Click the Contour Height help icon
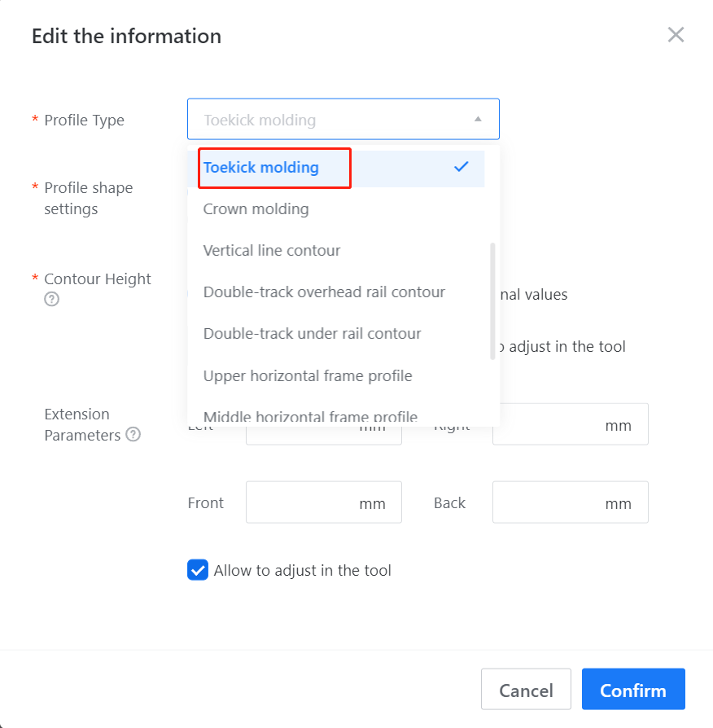Screen dimensions: 713x728 tap(51, 300)
